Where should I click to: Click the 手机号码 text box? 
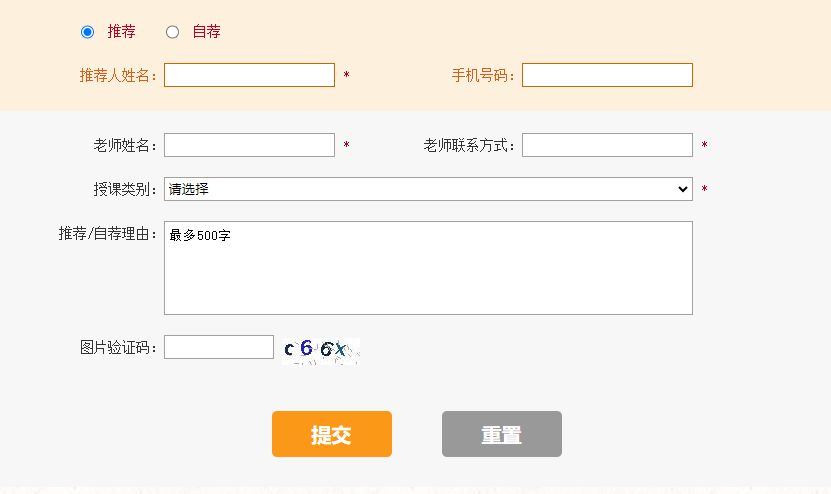coord(607,75)
